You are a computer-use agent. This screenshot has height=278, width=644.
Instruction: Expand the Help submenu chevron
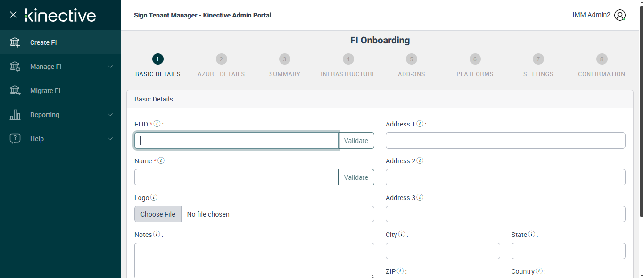(x=110, y=139)
